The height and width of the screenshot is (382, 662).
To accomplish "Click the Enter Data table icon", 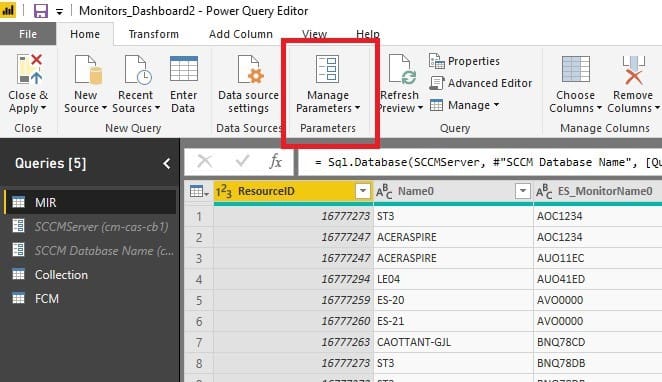I will [x=184, y=68].
